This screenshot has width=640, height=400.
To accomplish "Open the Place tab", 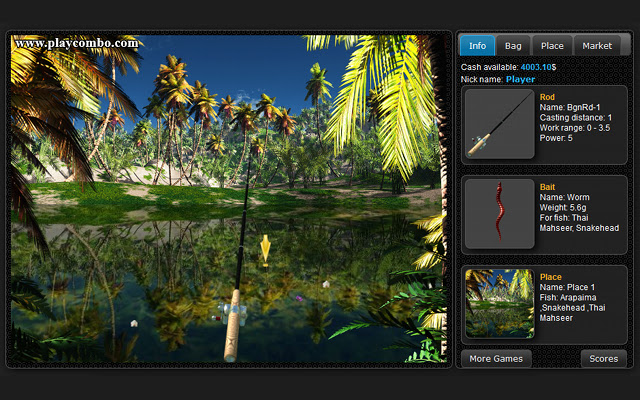I will tap(552, 46).
